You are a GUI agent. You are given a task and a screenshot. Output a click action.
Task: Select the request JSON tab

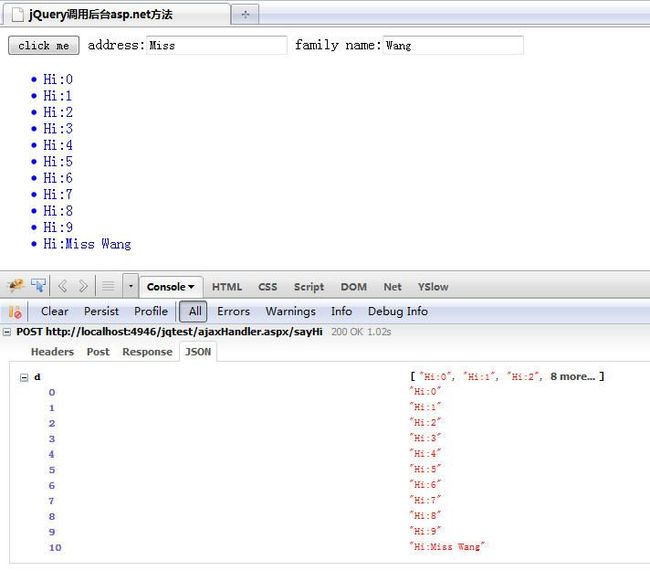click(x=198, y=352)
